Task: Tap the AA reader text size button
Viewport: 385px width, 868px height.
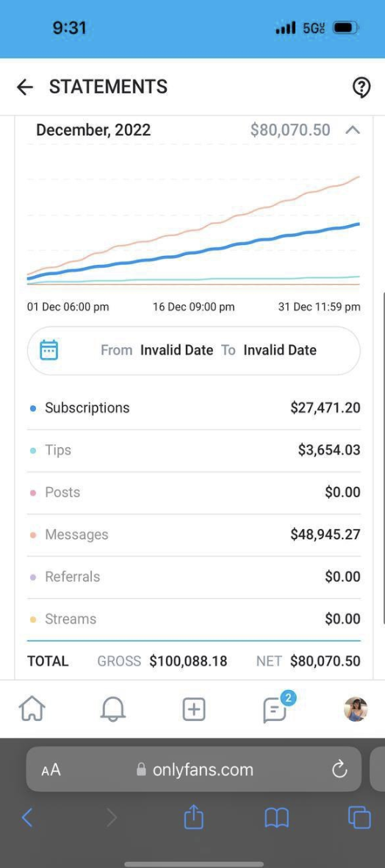Action: click(51, 769)
